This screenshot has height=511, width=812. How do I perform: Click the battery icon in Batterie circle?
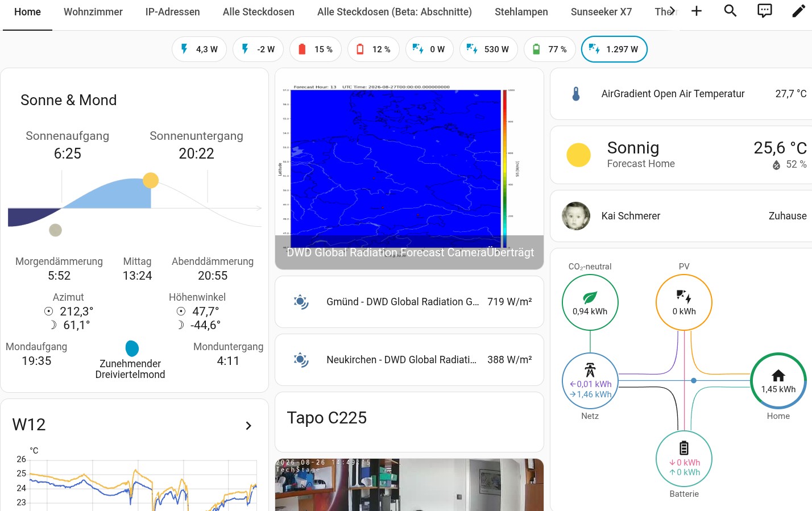point(684,448)
